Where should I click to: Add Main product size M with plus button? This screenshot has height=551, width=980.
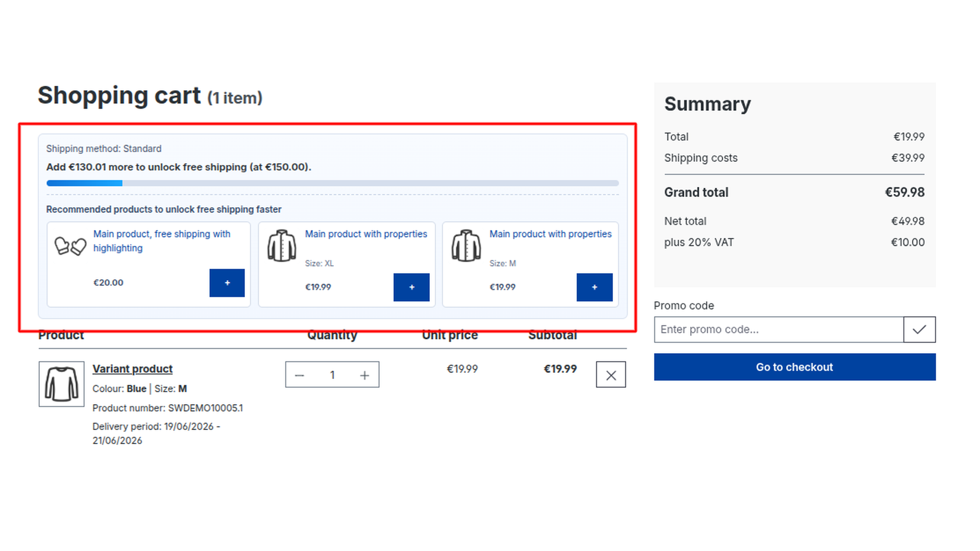pyautogui.click(x=595, y=287)
